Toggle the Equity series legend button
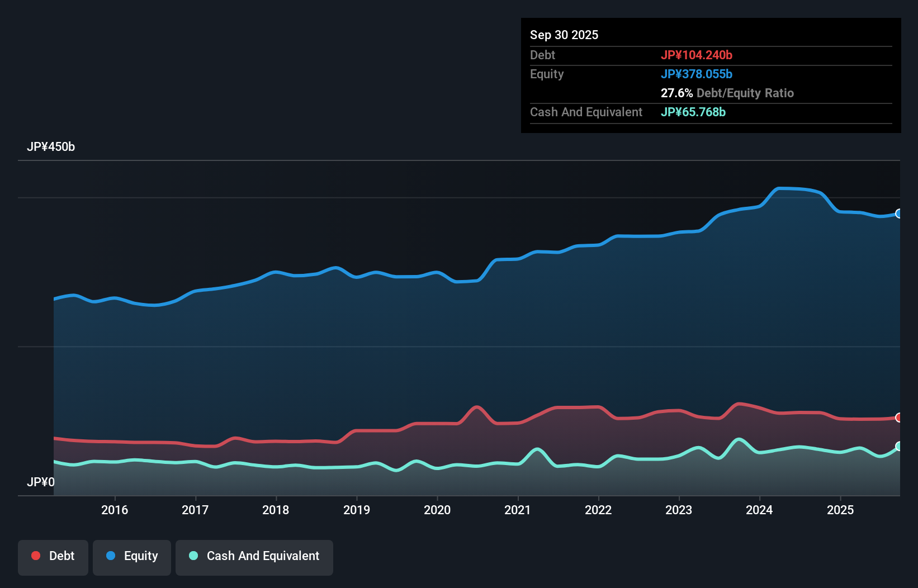This screenshot has width=918, height=588. click(x=132, y=557)
